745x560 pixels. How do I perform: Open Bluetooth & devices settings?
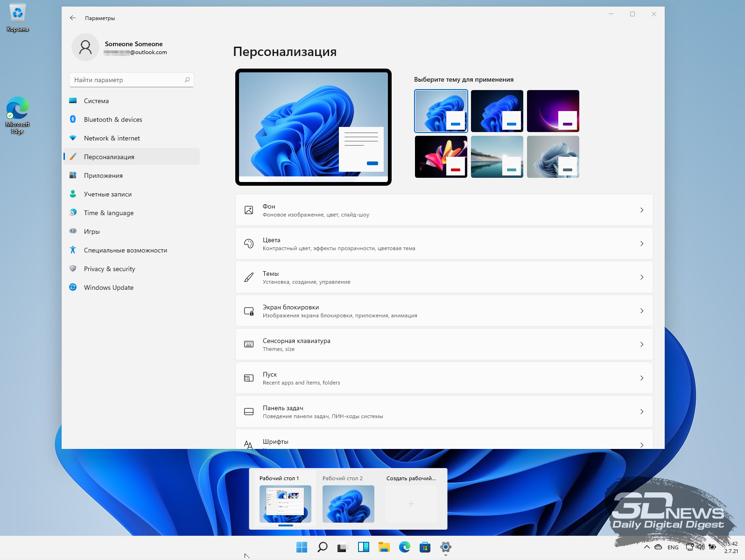[x=131, y=119]
